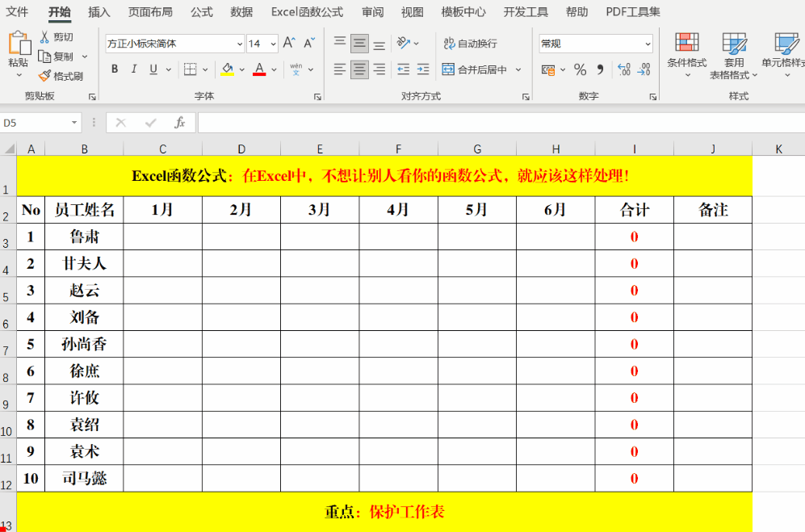Align text to middle of cell
The height and width of the screenshot is (532, 805).
pos(359,43)
